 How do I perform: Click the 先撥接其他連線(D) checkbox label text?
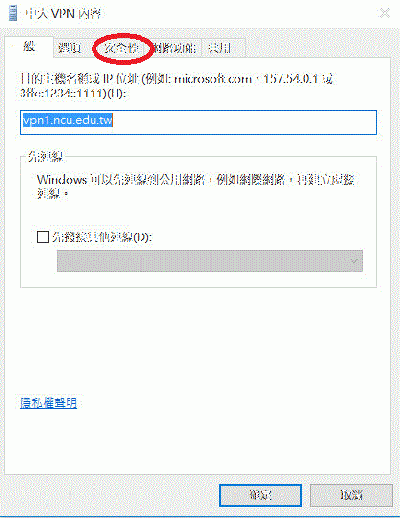click(x=102, y=237)
